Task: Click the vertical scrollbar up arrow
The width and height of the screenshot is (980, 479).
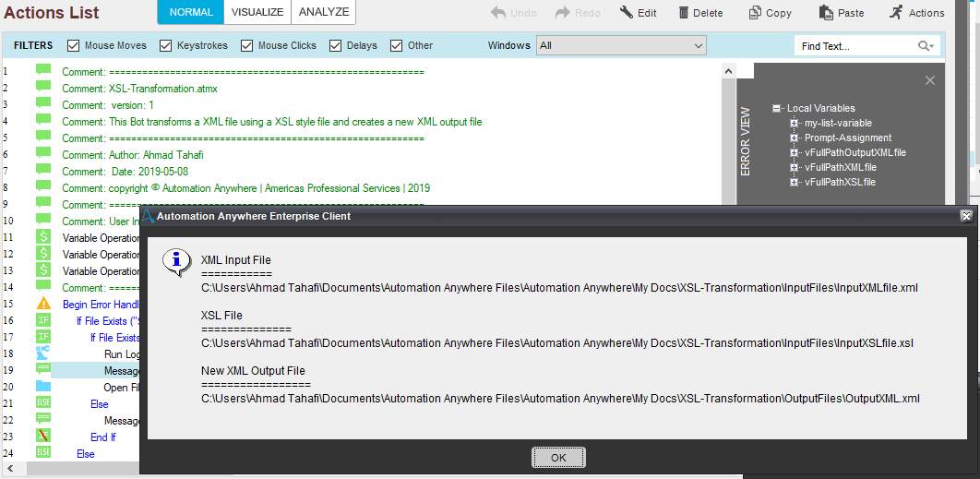Action: coord(728,71)
